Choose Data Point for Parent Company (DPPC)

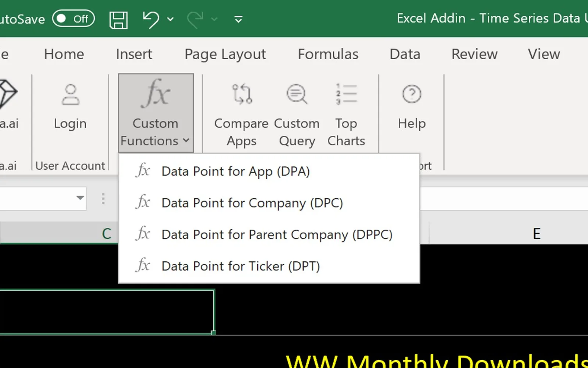(x=269, y=235)
